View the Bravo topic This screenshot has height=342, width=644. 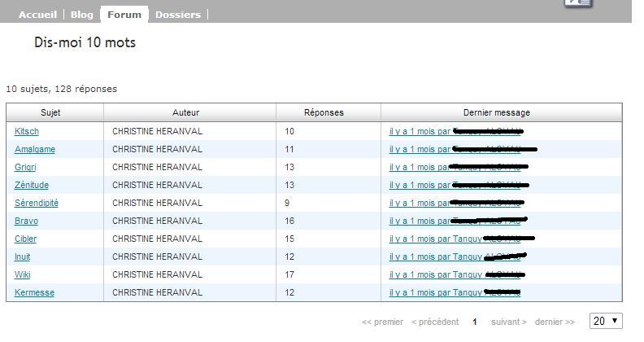[26, 221]
